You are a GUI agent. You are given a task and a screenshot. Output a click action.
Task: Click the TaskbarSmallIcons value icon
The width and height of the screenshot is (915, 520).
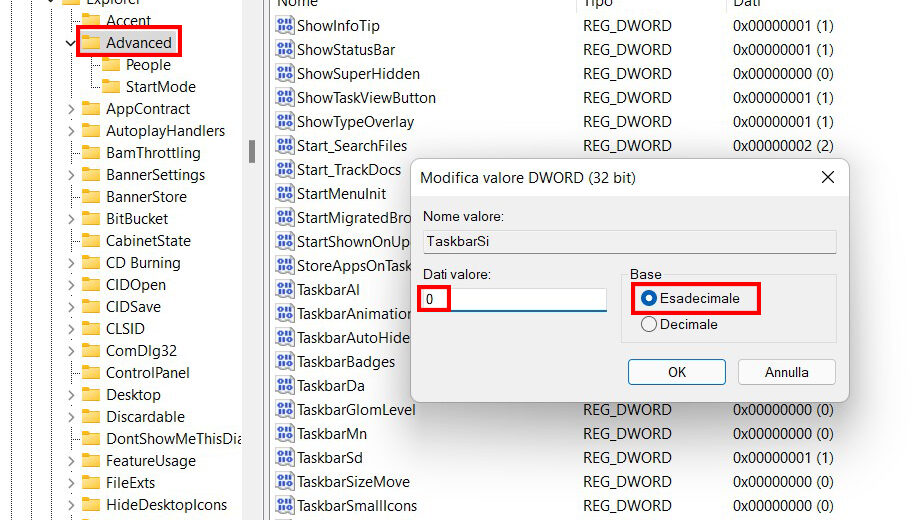tap(285, 505)
